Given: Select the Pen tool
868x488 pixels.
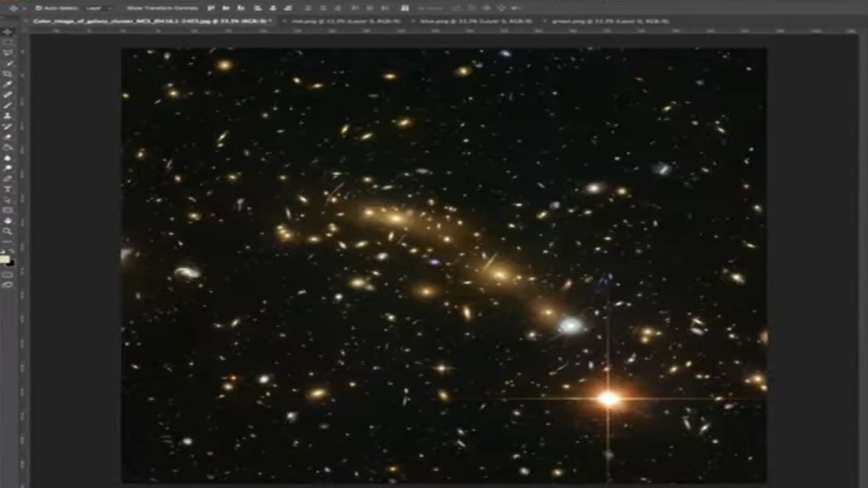Looking at the screenshot, I should coord(7,178).
